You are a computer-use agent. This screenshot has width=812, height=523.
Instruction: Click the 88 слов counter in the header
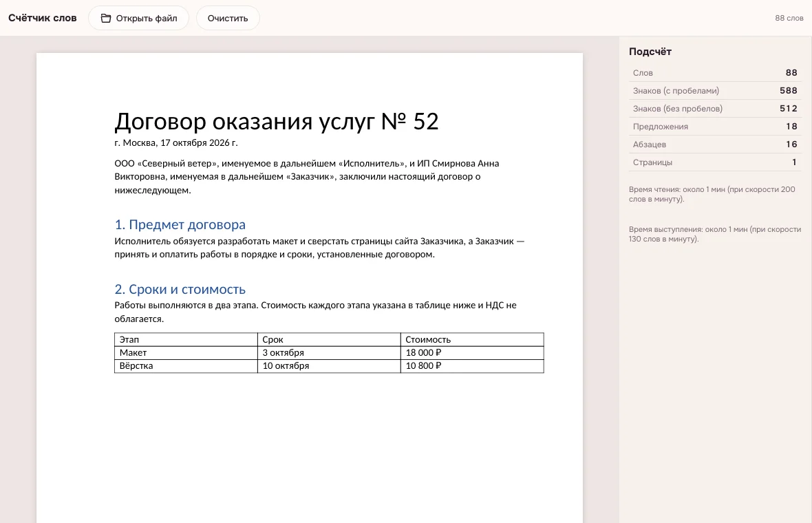(x=789, y=18)
